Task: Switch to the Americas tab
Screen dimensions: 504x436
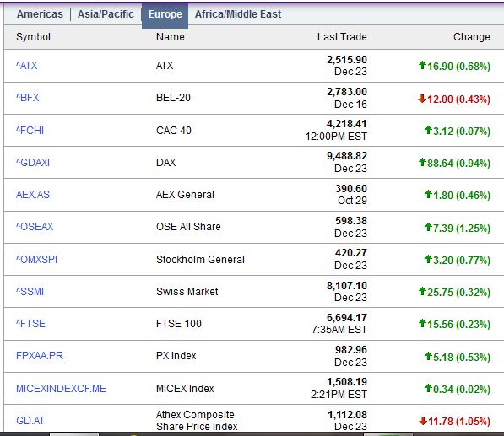Action: point(40,14)
